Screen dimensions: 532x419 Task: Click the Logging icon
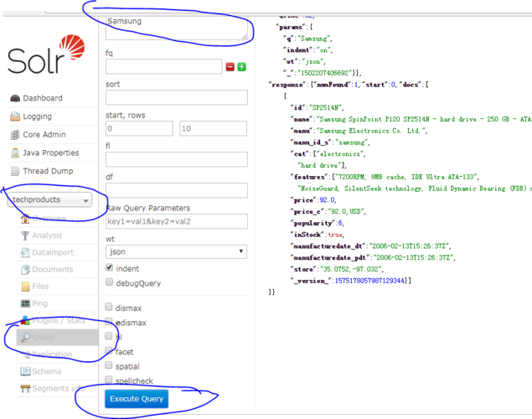click(x=15, y=116)
